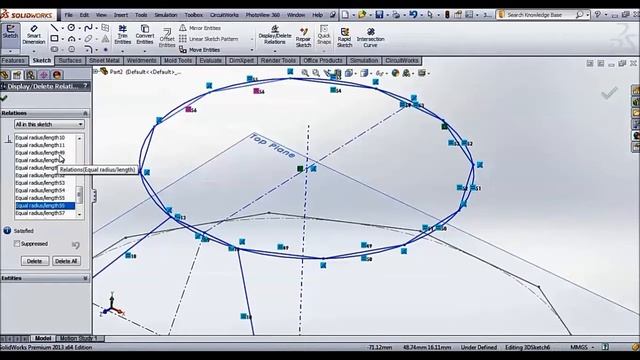Click the Search Knowledge Base field
Viewport: 640px width, 360px height.
[540, 15]
